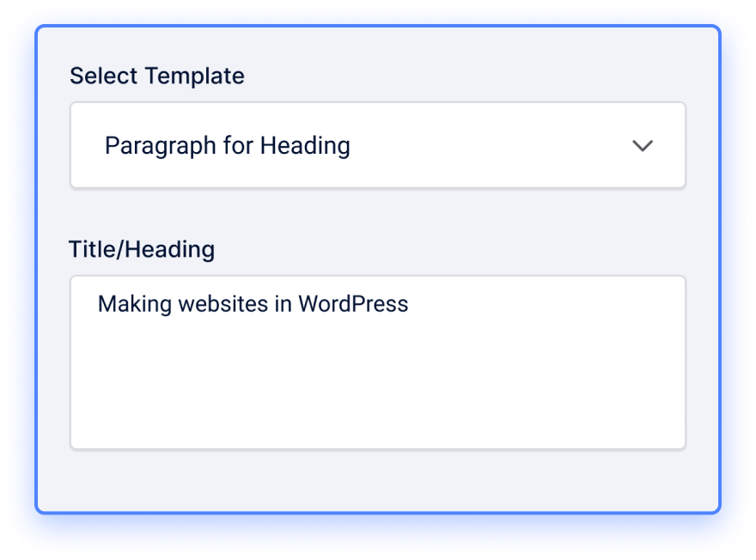
Task: Open the Select Template dropdown
Action: coord(377,145)
